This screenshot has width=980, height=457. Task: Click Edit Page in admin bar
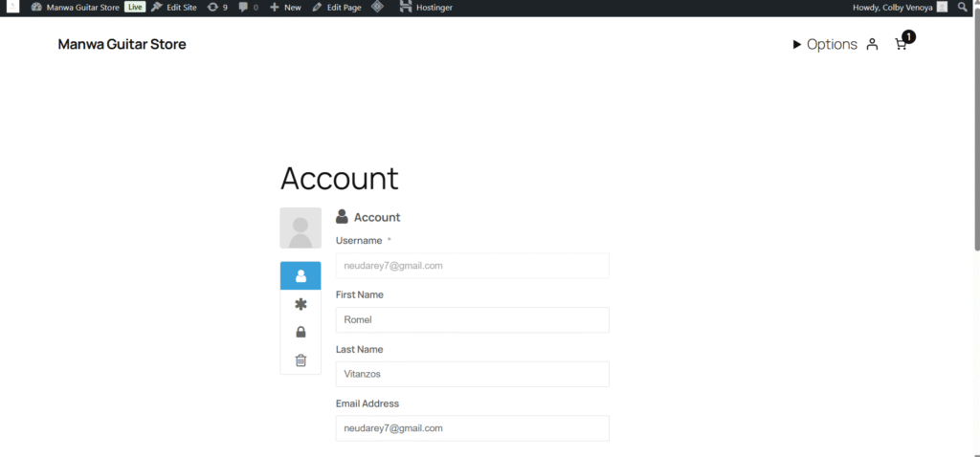(x=337, y=8)
